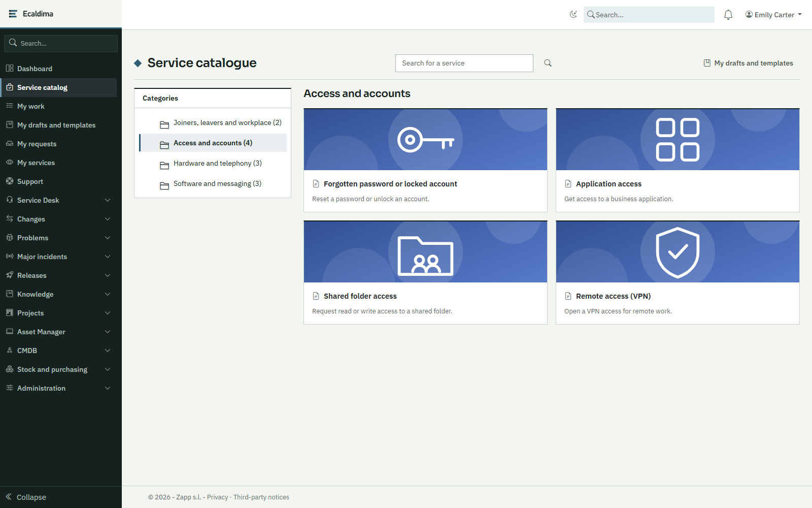Image resolution: width=812 pixels, height=508 pixels.
Task: Expand the Changes menu chevron
Action: click(x=108, y=219)
